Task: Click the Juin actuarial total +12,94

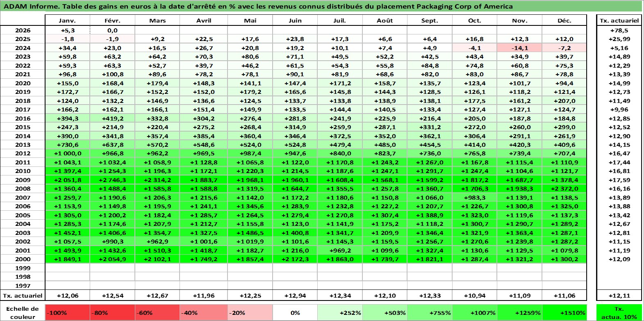Action: [295, 296]
